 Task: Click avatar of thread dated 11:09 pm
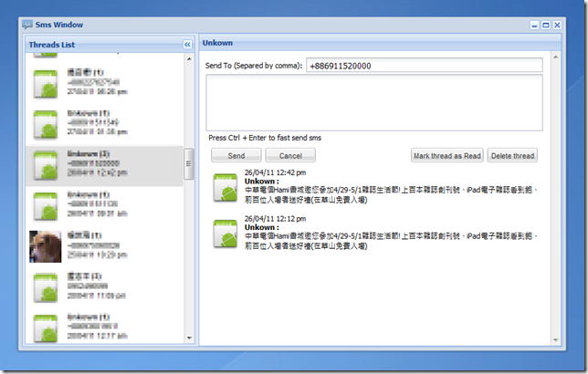tap(46, 288)
